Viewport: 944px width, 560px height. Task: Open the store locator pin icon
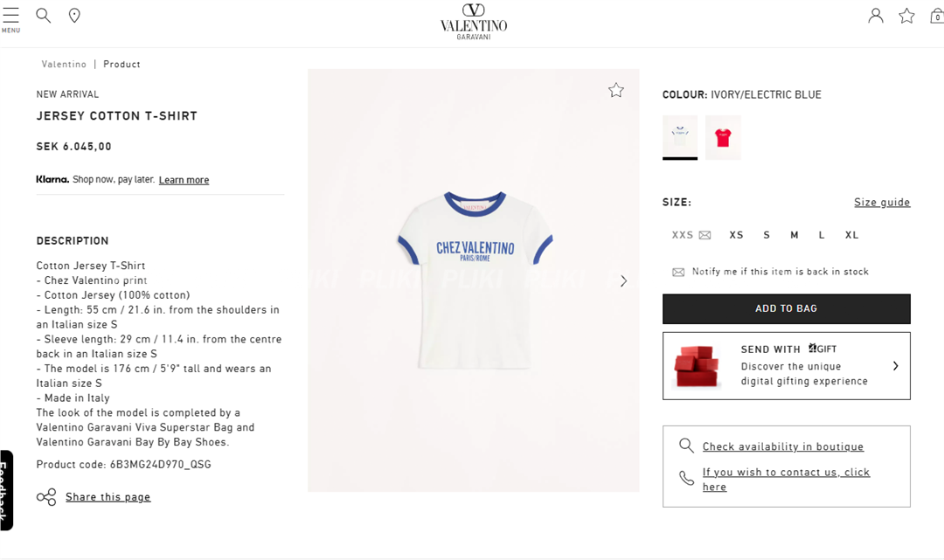click(74, 15)
